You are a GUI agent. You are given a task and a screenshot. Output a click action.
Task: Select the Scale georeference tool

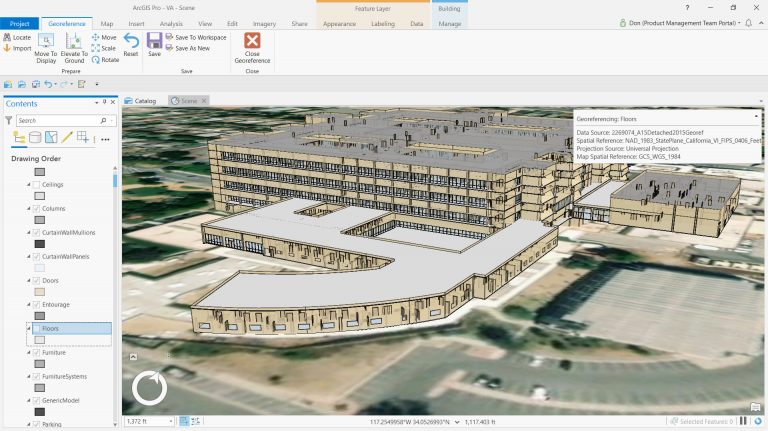(x=103, y=48)
